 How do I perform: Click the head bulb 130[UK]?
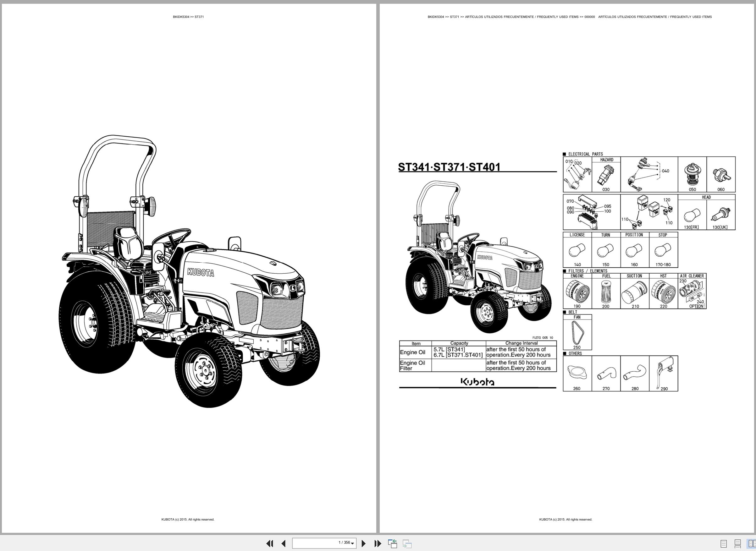(x=721, y=215)
